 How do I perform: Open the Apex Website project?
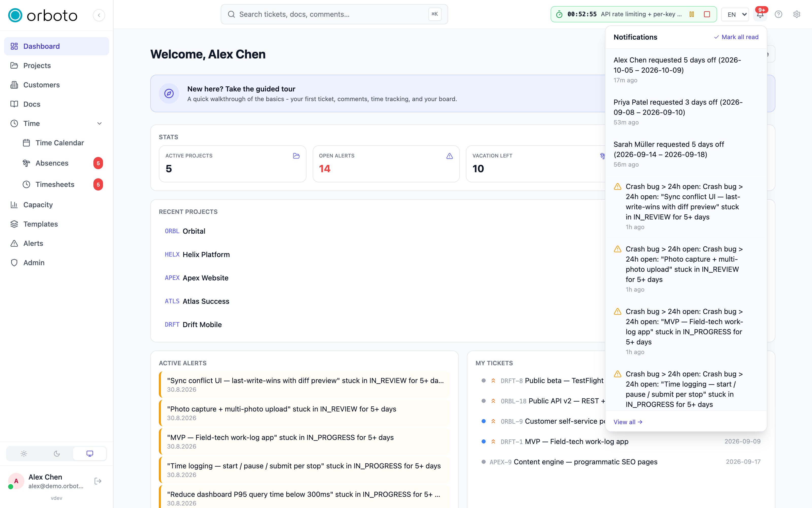197,278
